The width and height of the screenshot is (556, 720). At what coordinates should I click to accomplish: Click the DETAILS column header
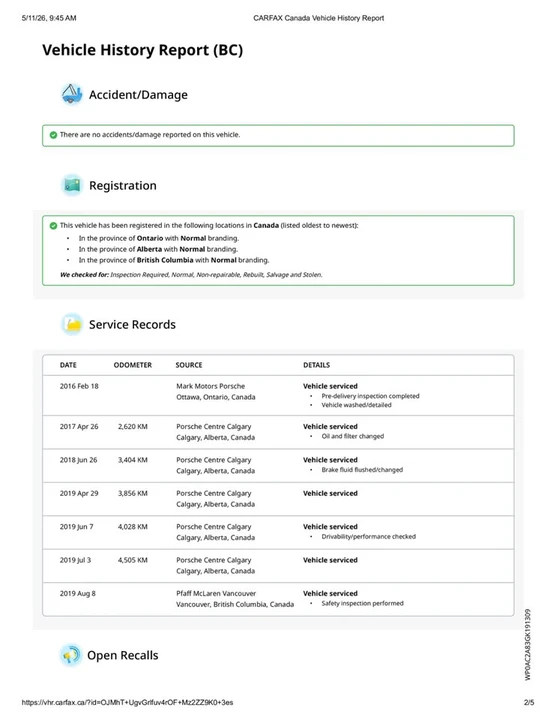(x=316, y=365)
